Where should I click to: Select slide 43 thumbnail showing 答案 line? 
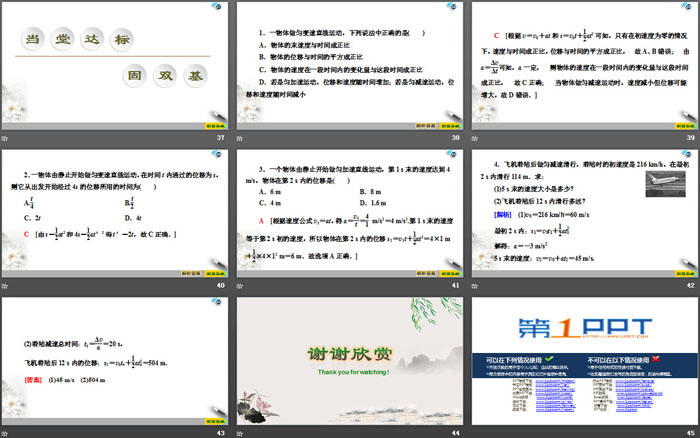[115, 361]
